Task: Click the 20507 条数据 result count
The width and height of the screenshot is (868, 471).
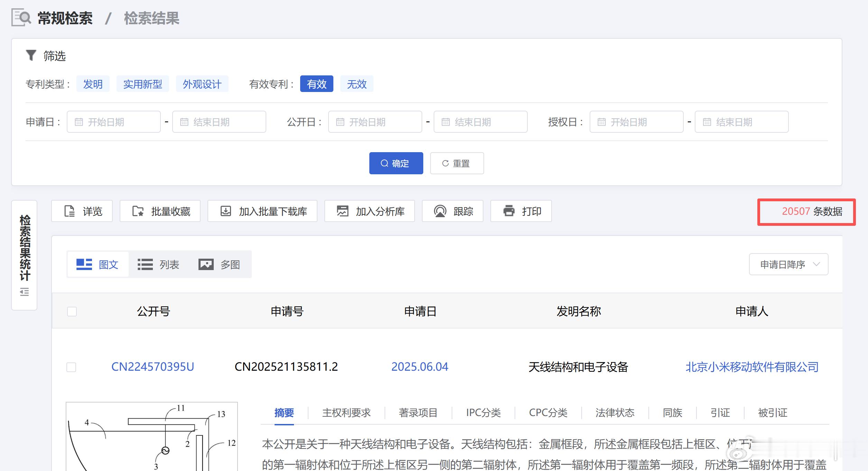Action: click(812, 211)
